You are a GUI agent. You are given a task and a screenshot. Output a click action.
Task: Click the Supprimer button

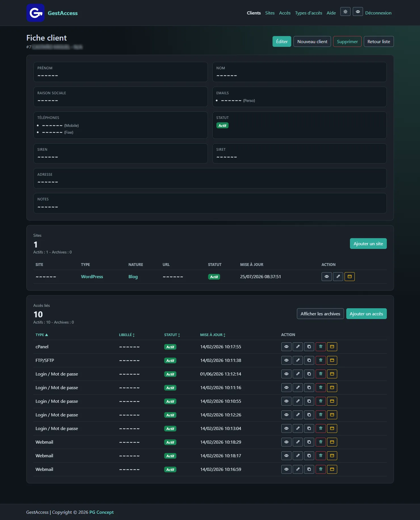pyautogui.click(x=347, y=41)
